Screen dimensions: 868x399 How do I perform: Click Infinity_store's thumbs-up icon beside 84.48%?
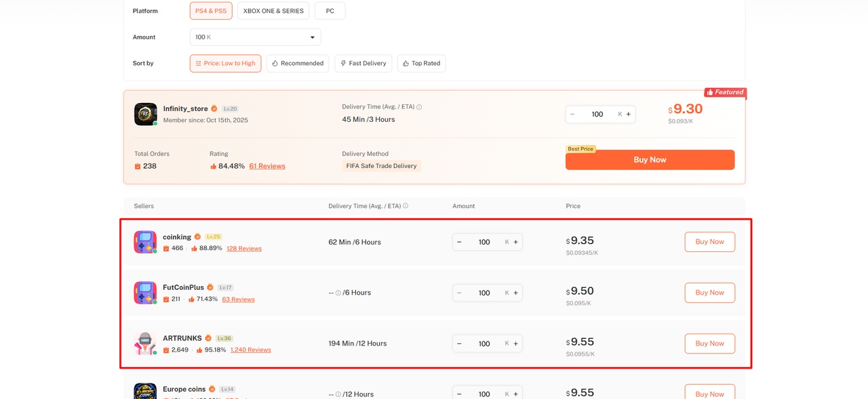pos(213,166)
